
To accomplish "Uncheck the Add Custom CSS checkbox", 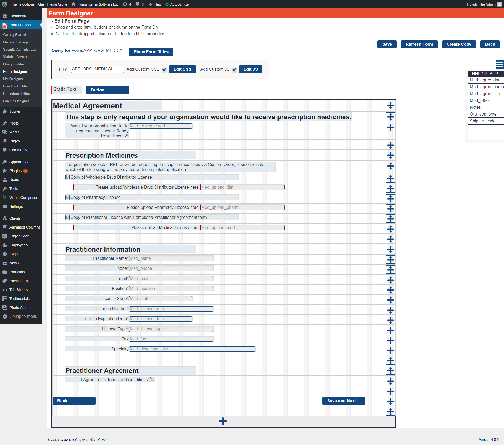I will click(x=164, y=69).
